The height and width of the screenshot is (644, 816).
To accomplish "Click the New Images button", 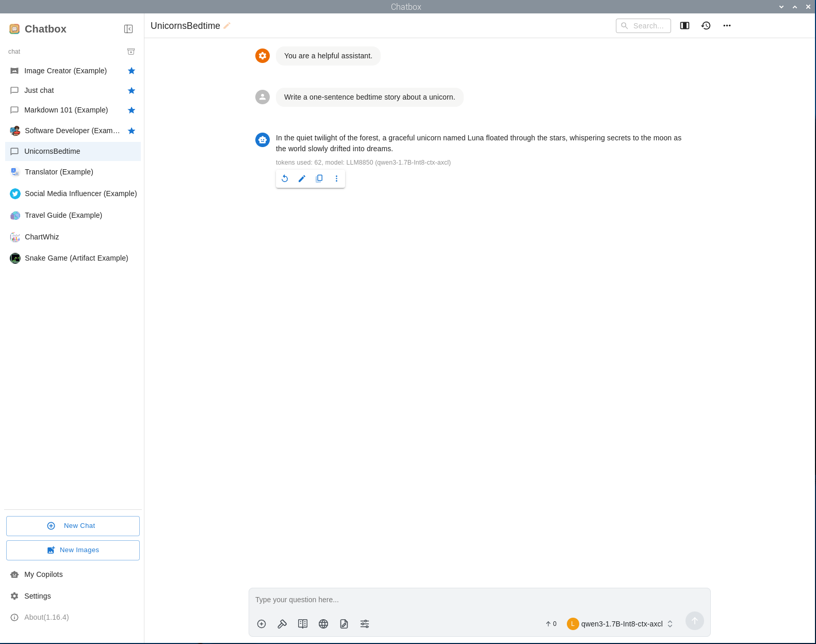I will (73, 550).
